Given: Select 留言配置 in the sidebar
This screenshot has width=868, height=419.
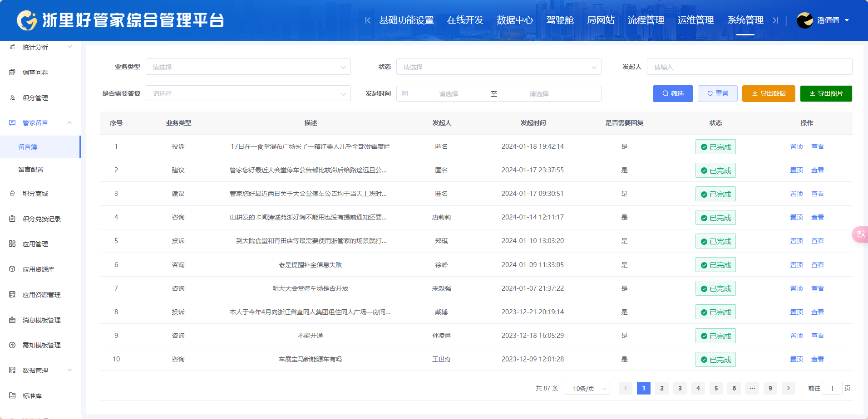Looking at the screenshot, I should [x=40, y=170].
